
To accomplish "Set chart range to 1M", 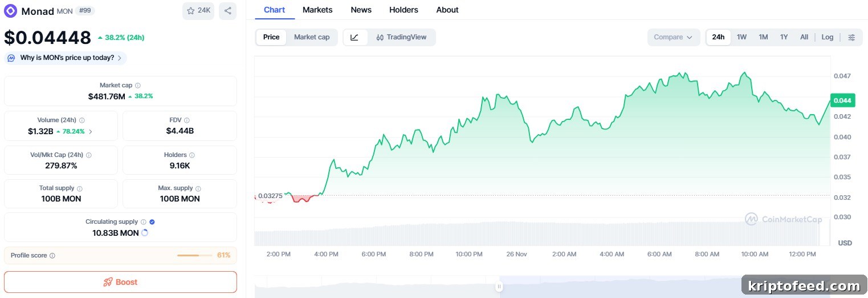I will pyautogui.click(x=763, y=37).
